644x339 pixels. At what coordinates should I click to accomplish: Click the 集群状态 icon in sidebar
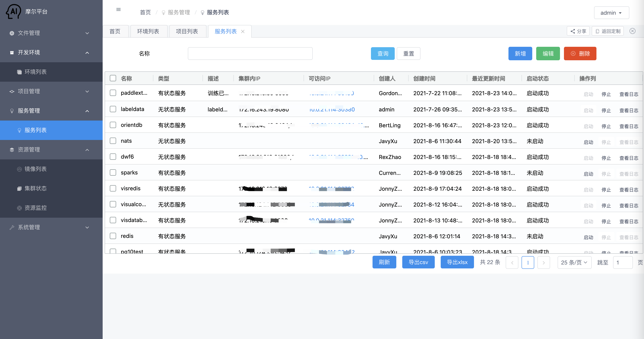pyautogui.click(x=19, y=188)
